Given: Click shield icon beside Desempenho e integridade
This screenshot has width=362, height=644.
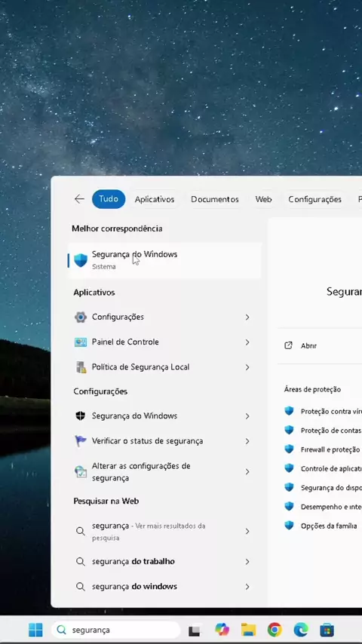Looking at the screenshot, I should pos(290,507).
